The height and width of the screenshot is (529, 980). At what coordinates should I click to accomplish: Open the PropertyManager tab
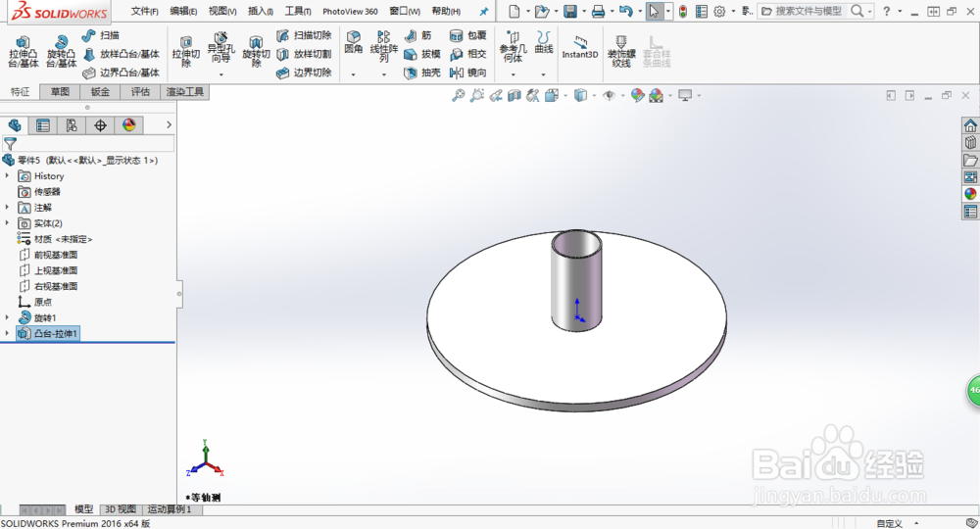tap(43, 125)
